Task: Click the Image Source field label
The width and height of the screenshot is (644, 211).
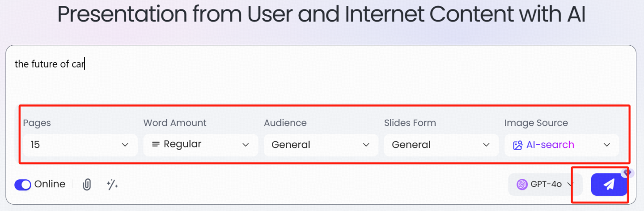Action: (536, 123)
